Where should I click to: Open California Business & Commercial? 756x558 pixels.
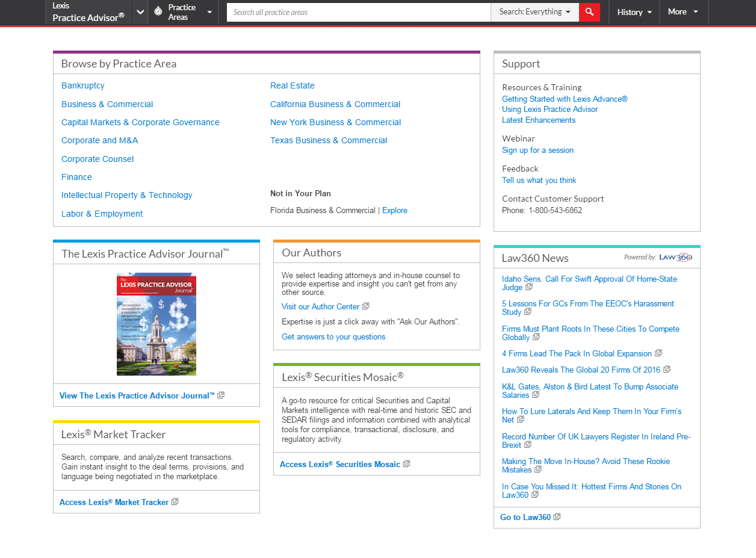(335, 104)
